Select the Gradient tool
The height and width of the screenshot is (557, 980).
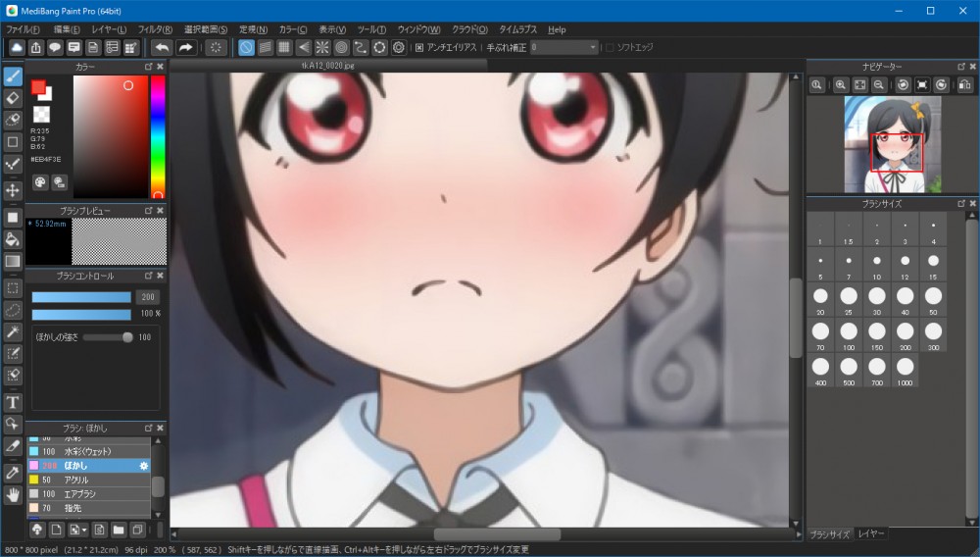13,261
